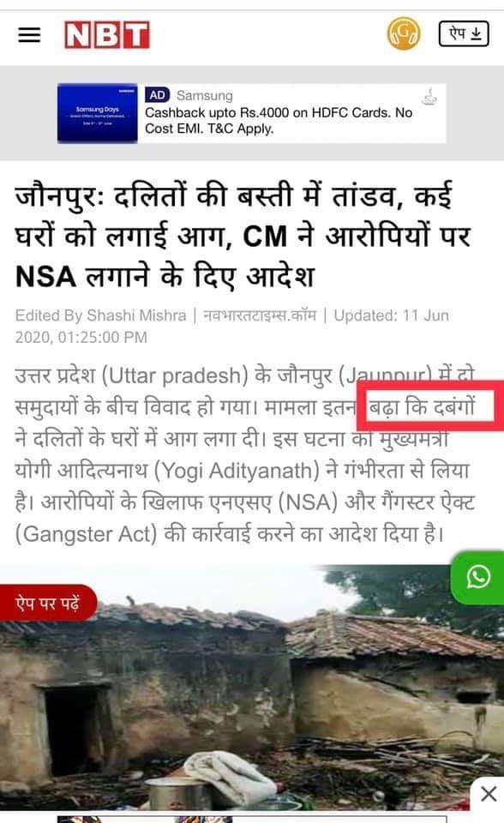Tap the ऐप download button

tap(464, 33)
